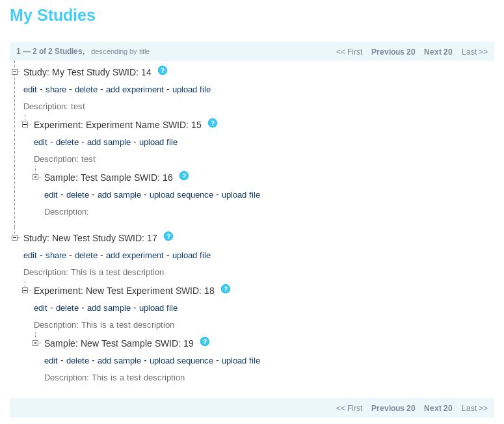Add sample under New Test Sample SWID 19
The width and height of the screenshot is (504, 424).
click(119, 361)
